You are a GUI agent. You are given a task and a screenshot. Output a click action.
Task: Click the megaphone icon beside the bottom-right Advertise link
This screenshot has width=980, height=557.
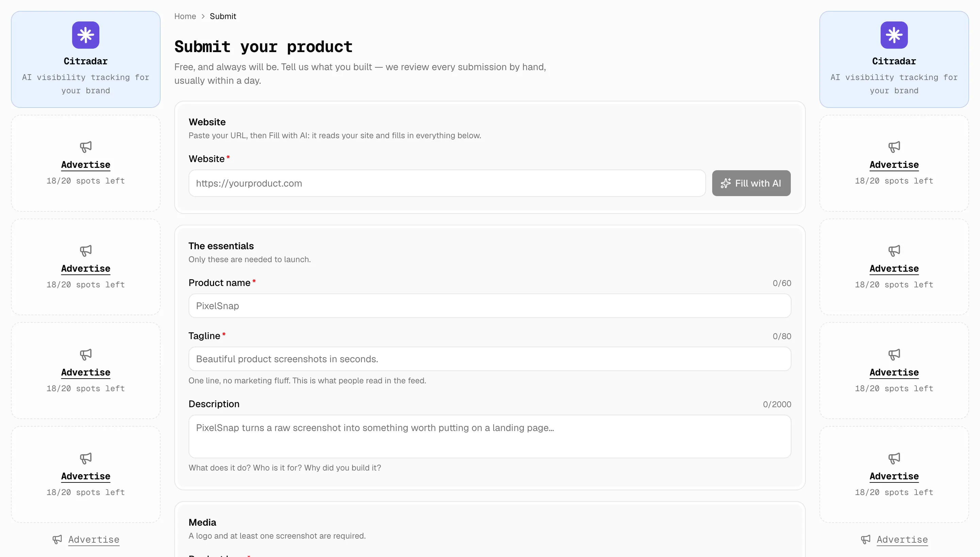(x=866, y=539)
